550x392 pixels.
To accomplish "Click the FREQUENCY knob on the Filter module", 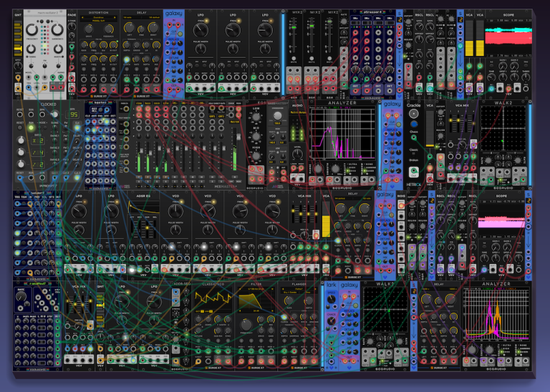I will [246, 325].
